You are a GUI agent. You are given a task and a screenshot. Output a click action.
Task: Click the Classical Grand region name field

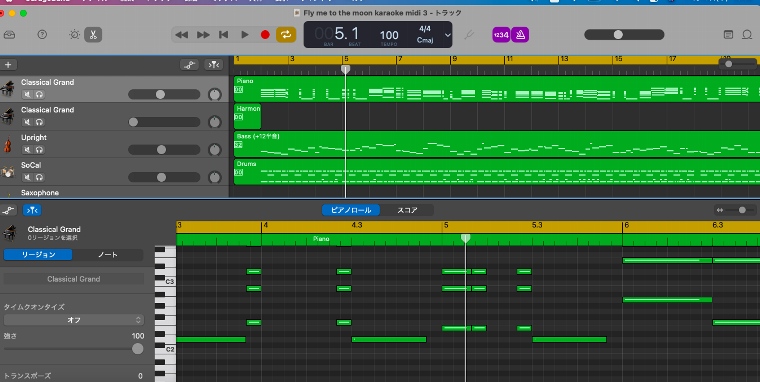[74, 279]
